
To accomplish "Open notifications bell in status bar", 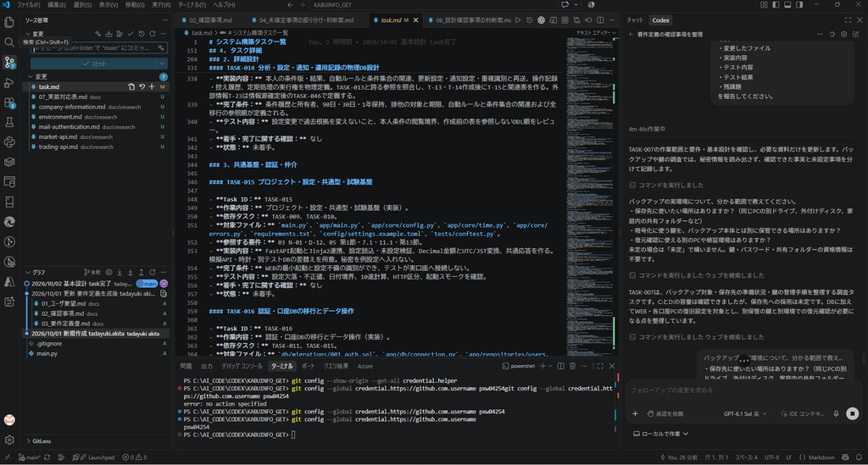I will 859,457.
